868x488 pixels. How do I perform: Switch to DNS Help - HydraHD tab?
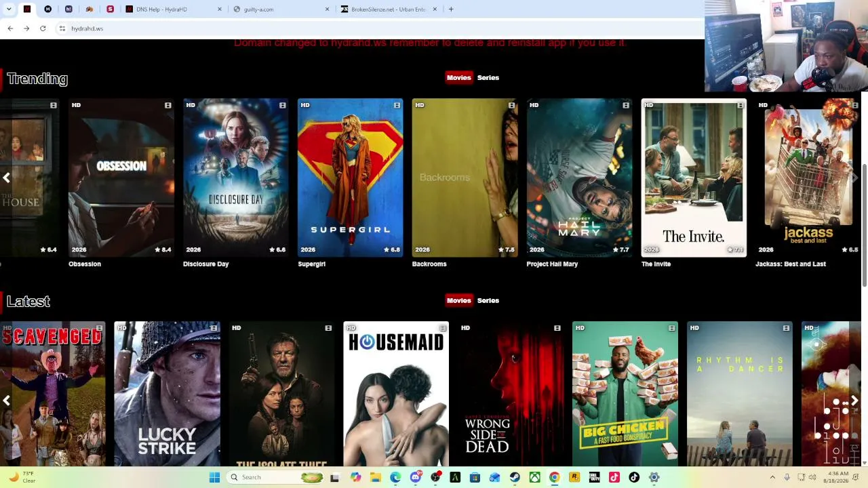point(174,9)
